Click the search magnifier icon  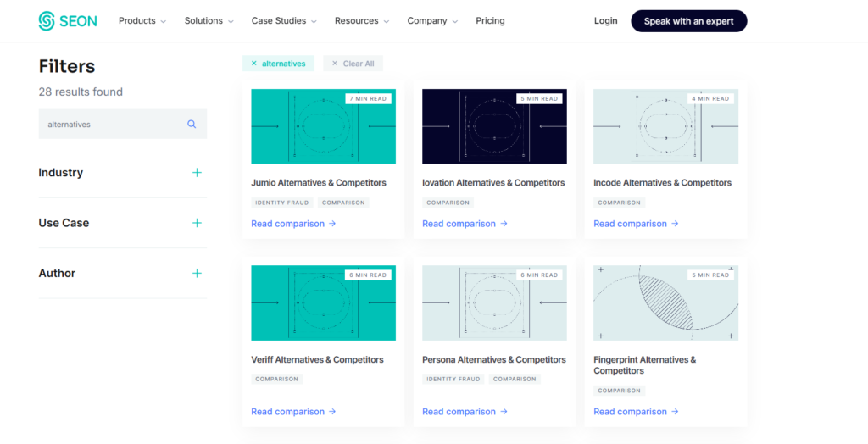click(192, 124)
